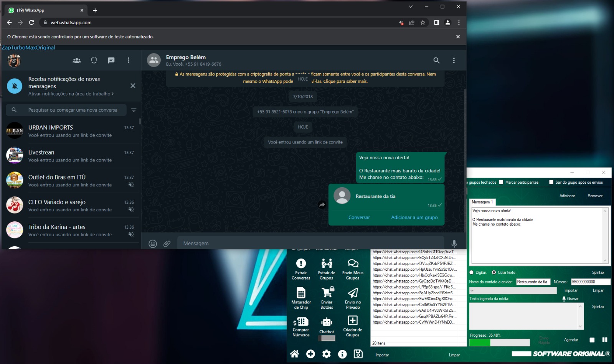
Task: Go to home icon in ZapTurbo
Action: pos(295,354)
